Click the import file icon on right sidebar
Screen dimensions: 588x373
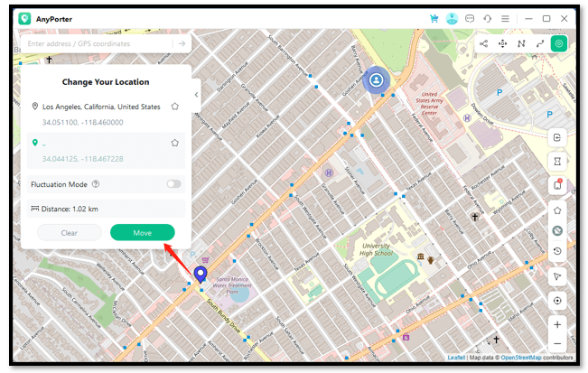(557, 137)
